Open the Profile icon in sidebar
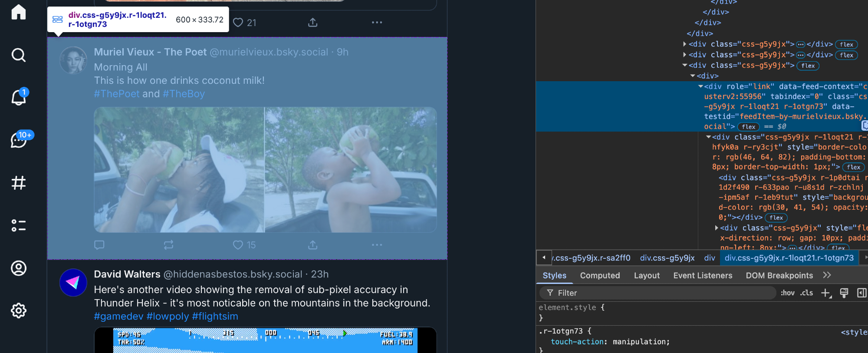Viewport: 868px width, 353px height. pos(19,268)
